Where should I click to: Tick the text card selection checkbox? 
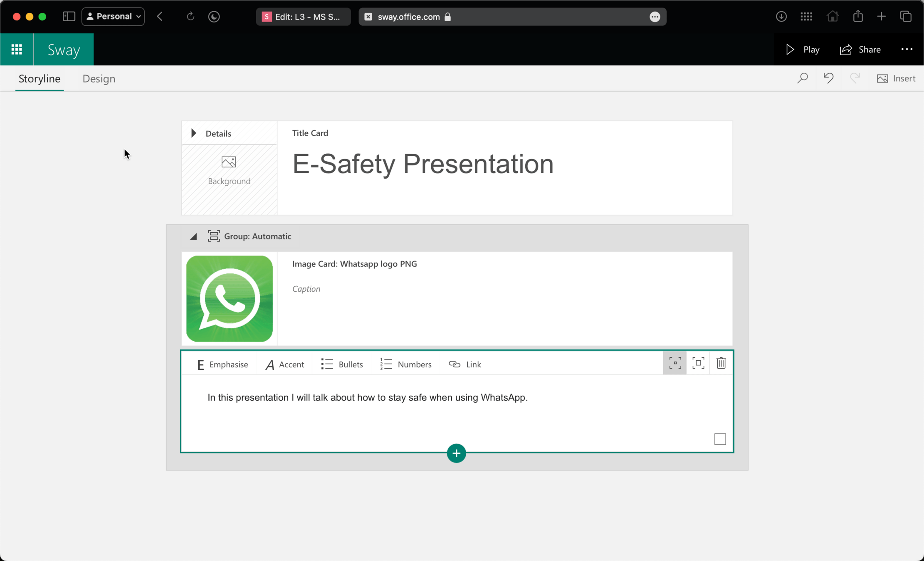point(720,439)
